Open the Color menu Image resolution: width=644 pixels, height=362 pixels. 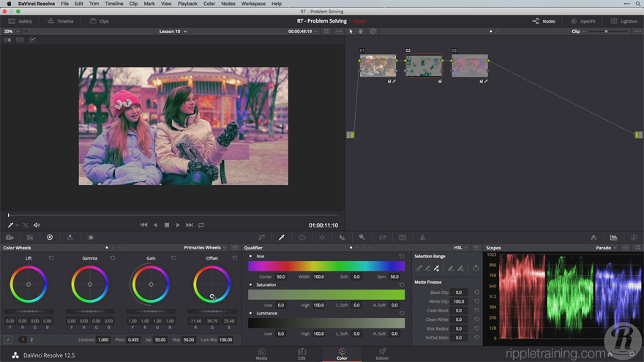click(209, 4)
